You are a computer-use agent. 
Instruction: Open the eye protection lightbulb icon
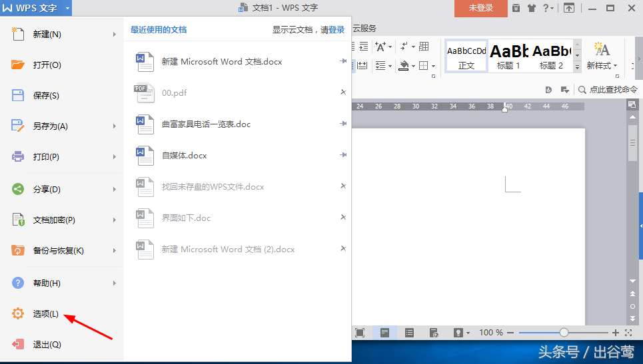click(458, 333)
